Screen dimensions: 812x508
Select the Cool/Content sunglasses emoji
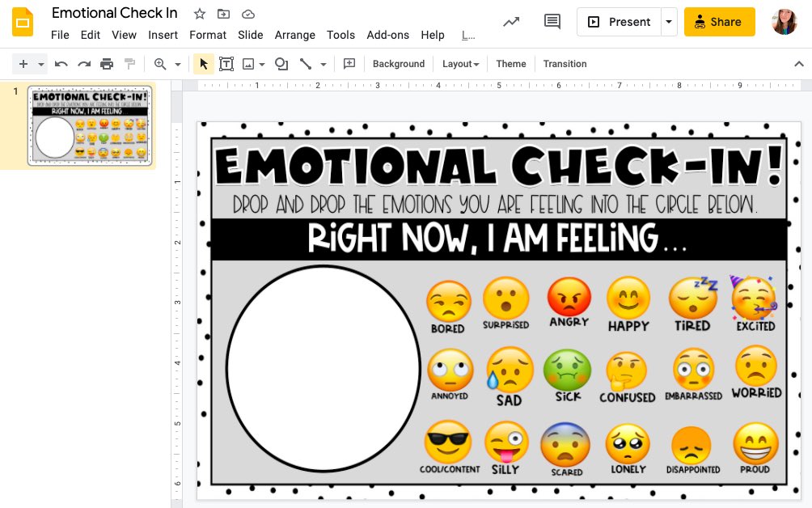(448, 442)
